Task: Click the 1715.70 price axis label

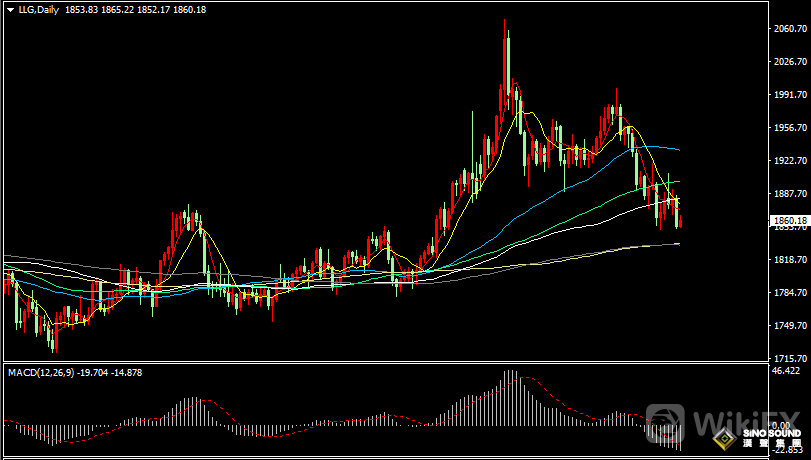Action: 791,358
